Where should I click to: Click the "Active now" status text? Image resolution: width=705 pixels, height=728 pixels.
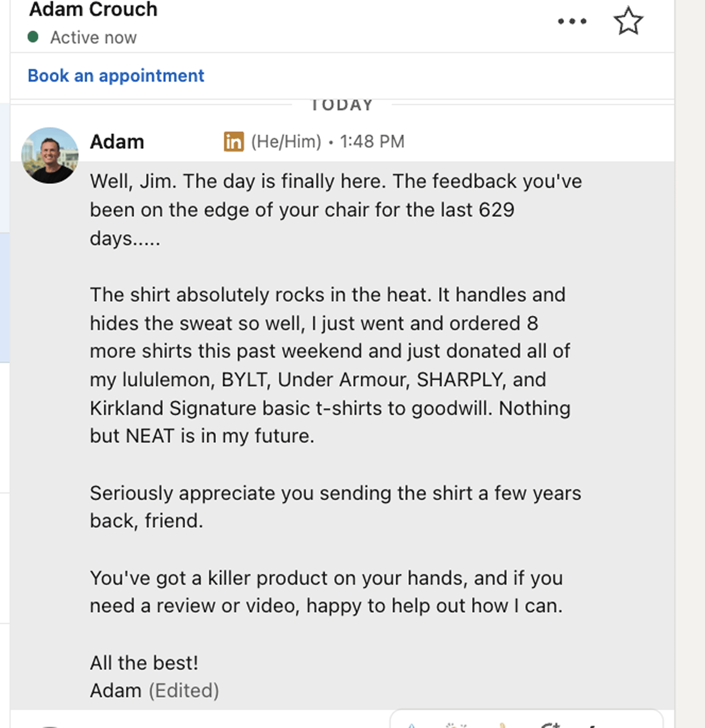tap(94, 37)
